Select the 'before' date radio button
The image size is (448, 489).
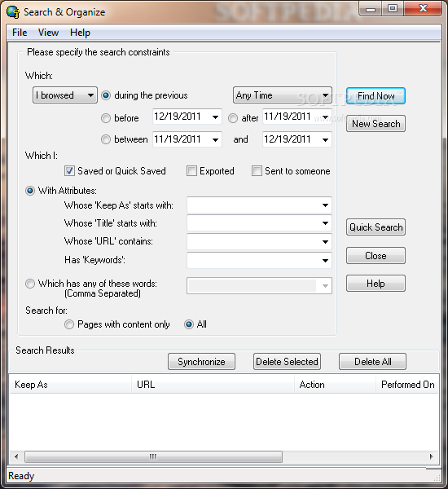(x=106, y=118)
